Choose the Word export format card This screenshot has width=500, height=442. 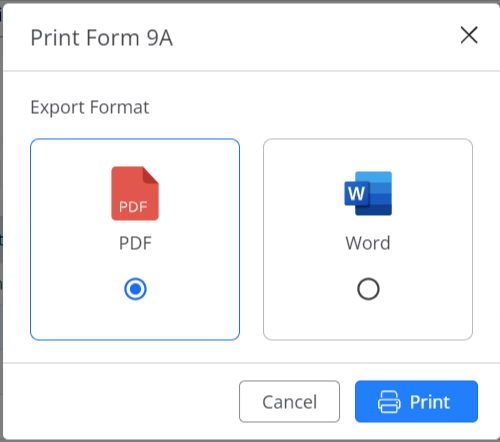point(368,239)
